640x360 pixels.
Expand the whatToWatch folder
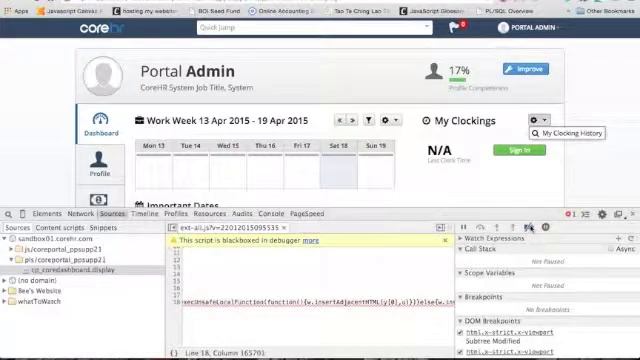coord(4,302)
